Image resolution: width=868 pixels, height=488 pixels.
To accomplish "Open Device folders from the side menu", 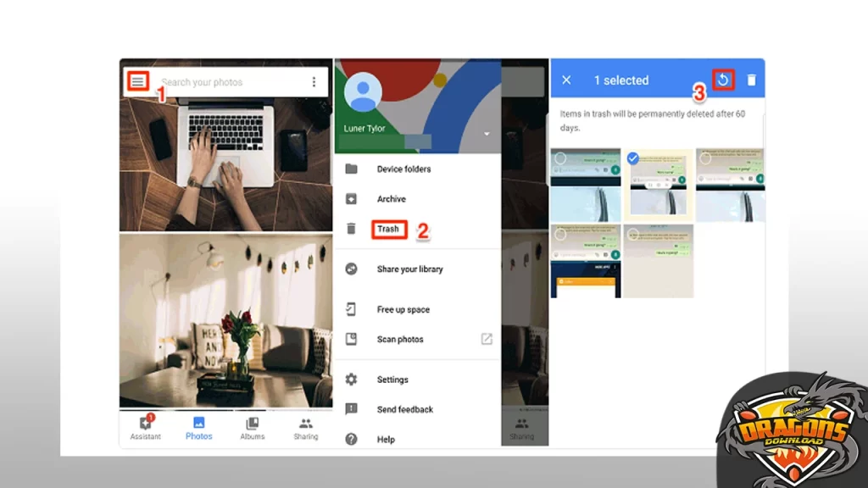I will pyautogui.click(x=403, y=169).
